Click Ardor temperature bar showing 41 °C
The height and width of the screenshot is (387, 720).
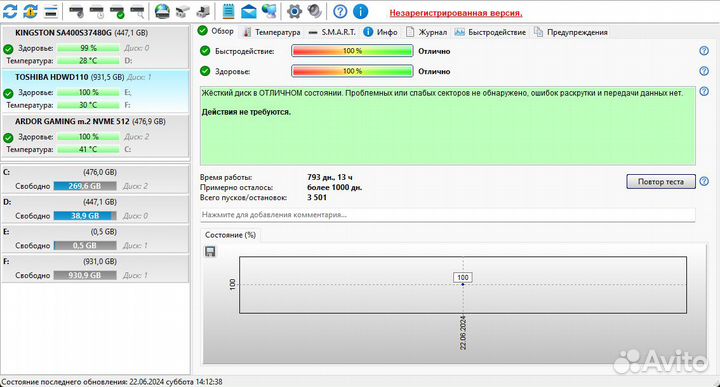coord(88,149)
